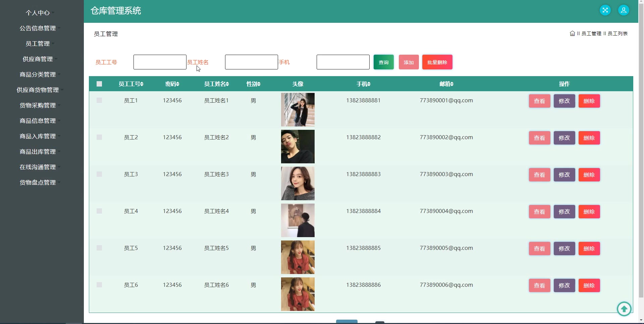The image size is (644, 324).
Task: Open the user profile icon in header
Action: (x=624, y=10)
